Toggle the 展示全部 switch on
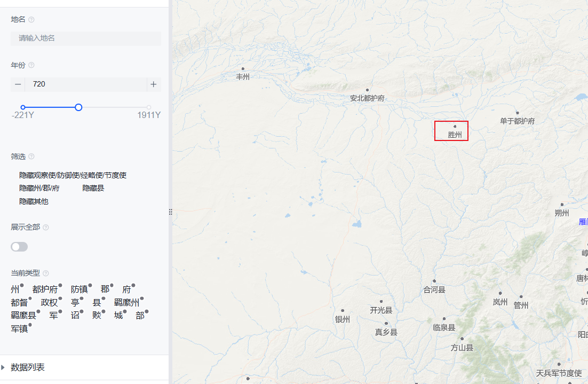Screen dimensions: 588x384 pyautogui.click(x=19, y=247)
